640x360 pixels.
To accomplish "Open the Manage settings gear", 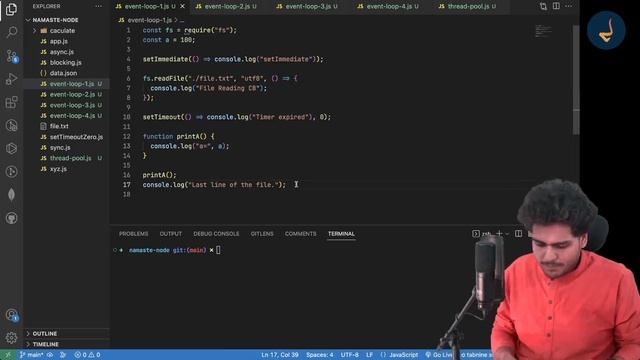I will [11, 338].
